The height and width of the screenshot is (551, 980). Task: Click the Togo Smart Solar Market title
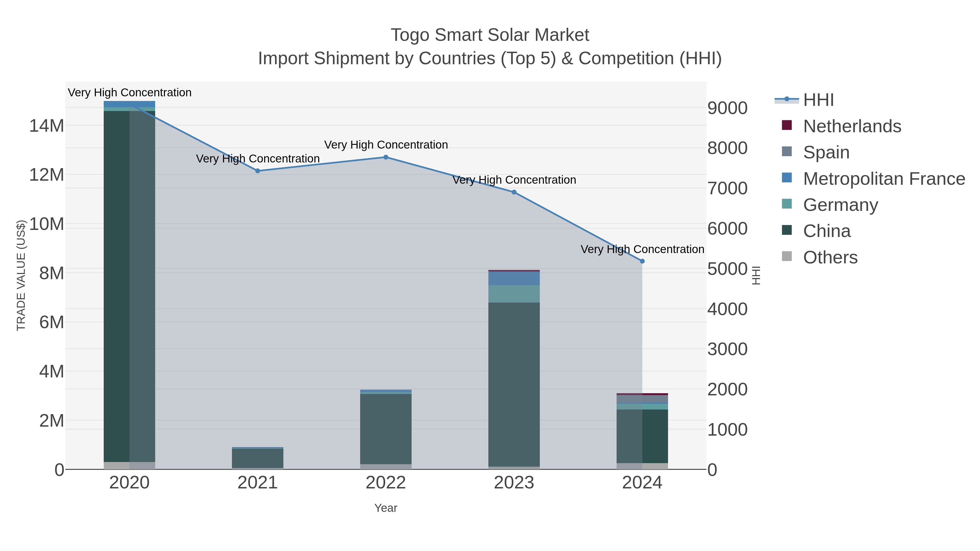490,35
